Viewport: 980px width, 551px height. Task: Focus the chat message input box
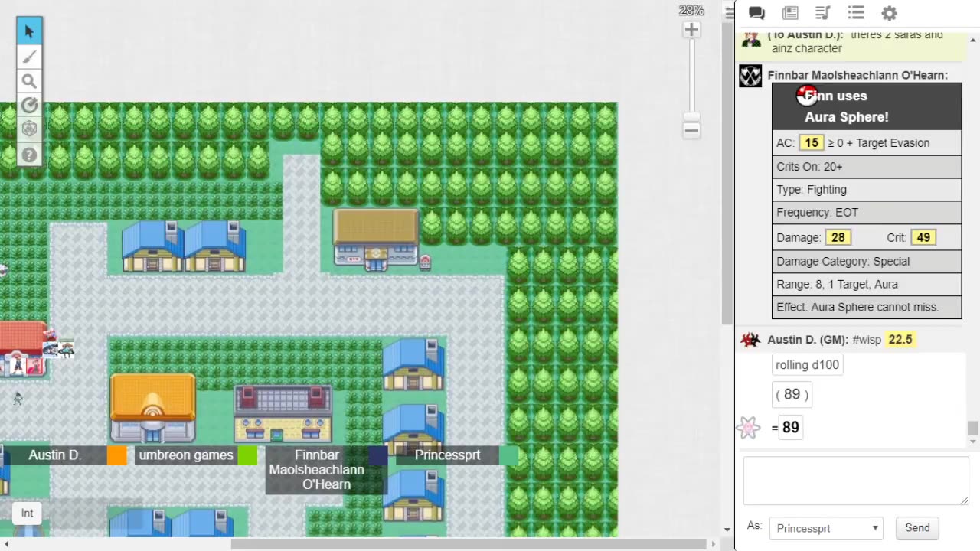(x=856, y=481)
